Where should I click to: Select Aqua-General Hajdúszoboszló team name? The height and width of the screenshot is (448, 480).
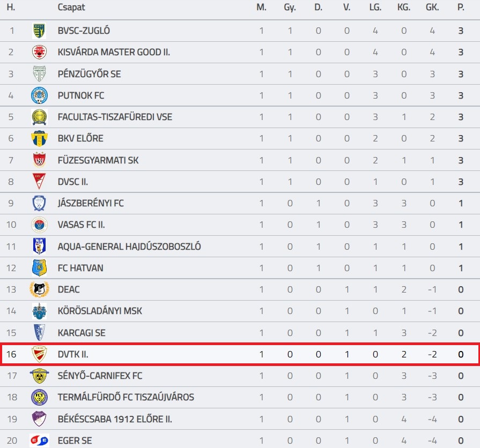[x=129, y=247]
